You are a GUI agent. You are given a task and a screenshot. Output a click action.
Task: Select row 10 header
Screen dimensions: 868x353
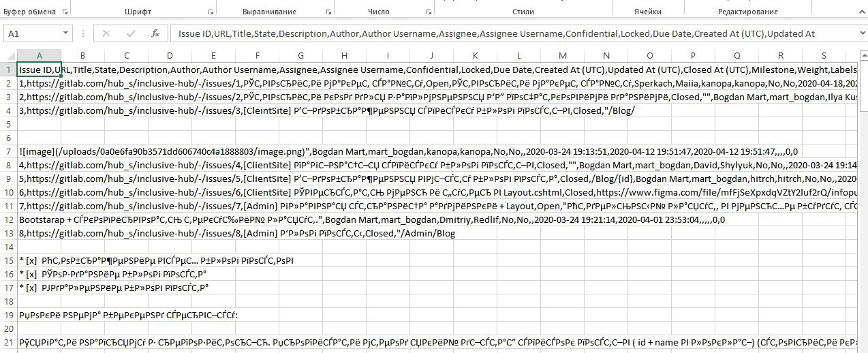pyautogui.click(x=8, y=192)
